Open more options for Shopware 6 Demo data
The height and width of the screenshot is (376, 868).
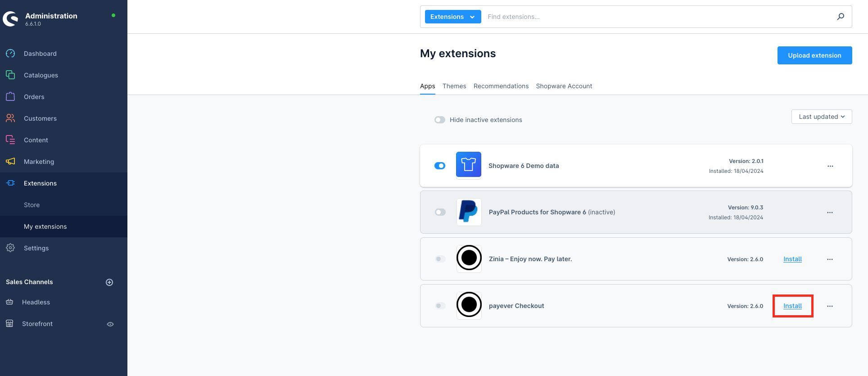[x=830, y=166]
